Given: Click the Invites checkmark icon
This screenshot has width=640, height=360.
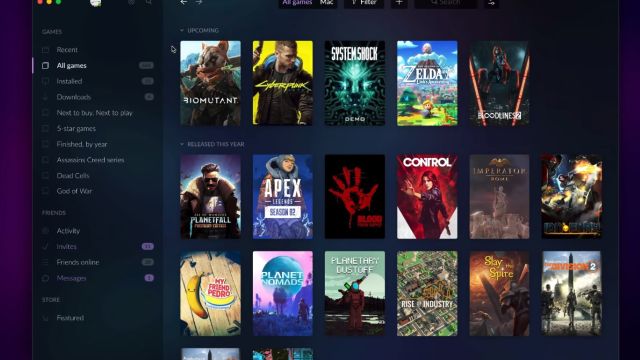Looking at the screenshot, I should 46,247.
